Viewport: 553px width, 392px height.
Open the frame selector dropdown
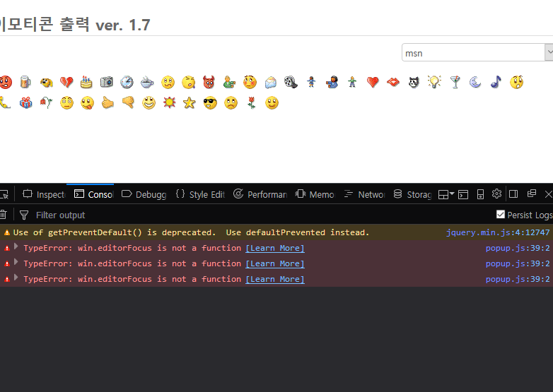click(446, 194)
